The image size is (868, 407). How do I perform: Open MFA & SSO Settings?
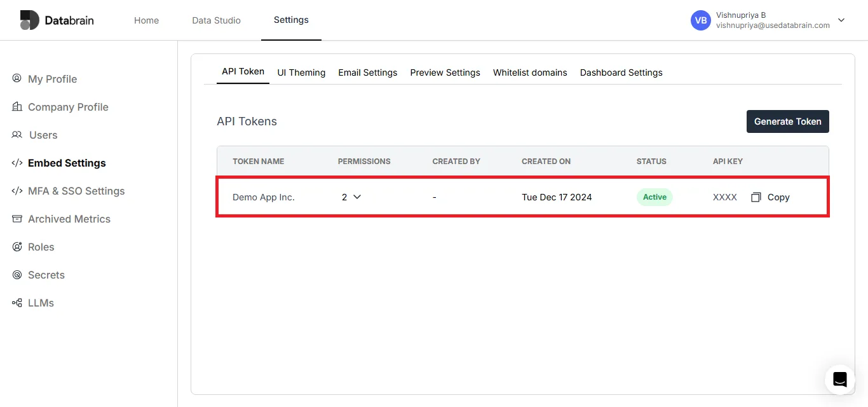pyautogui.click(x=76, y=191)
